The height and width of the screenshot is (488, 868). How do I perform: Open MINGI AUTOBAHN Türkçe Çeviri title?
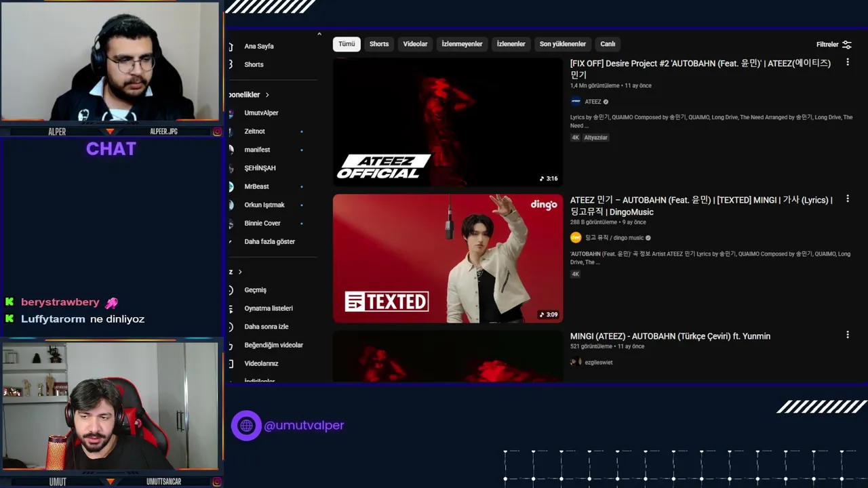pos(670,336)
